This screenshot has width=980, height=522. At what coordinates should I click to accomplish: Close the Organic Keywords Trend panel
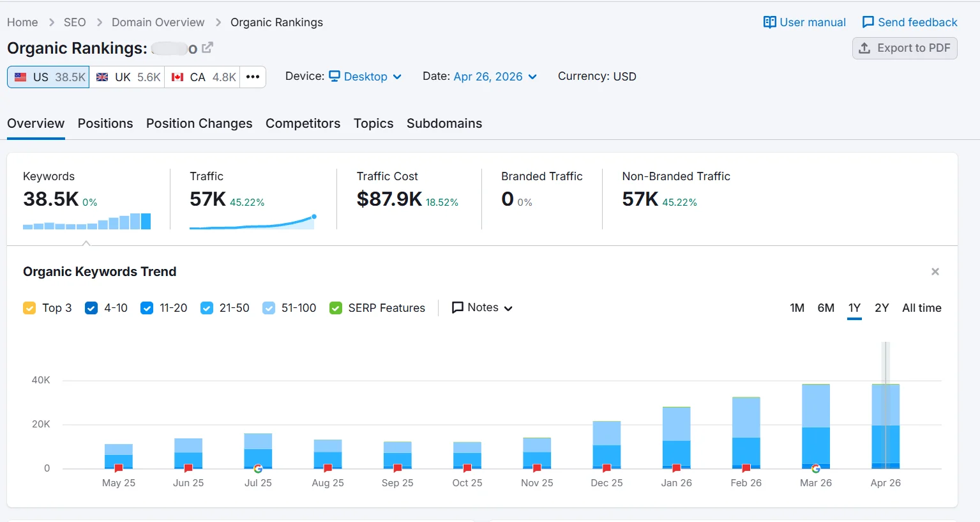[935, 272]
